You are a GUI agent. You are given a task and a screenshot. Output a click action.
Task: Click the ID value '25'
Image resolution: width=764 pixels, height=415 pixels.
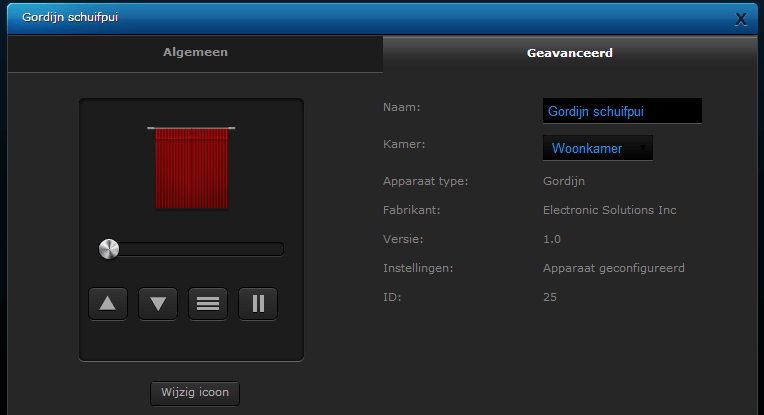pos(550,297)
